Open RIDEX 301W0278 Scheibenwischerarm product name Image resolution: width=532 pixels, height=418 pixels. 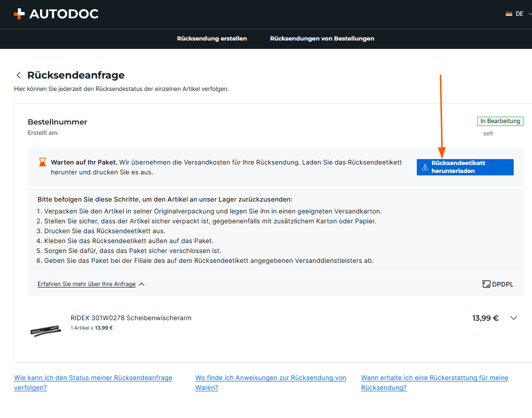point(131,318)
